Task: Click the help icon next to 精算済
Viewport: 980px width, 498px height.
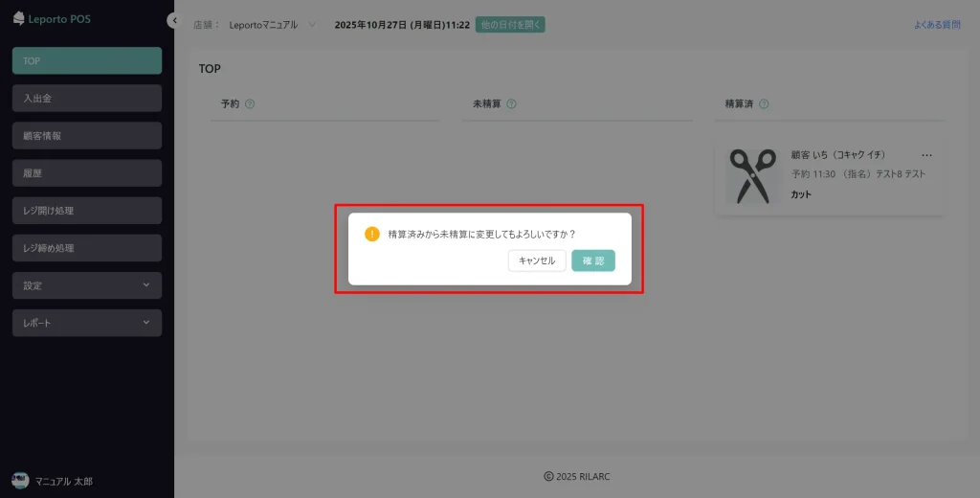Action: (764, 103)
